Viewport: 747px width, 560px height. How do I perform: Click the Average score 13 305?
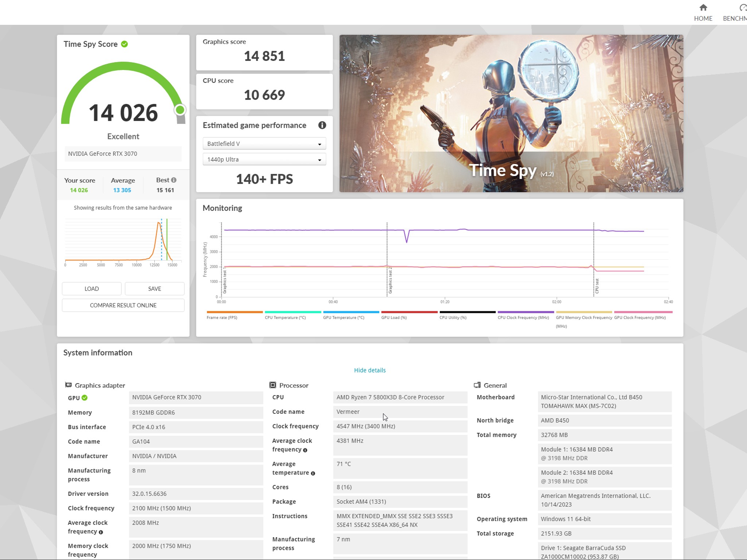(122, 190)
